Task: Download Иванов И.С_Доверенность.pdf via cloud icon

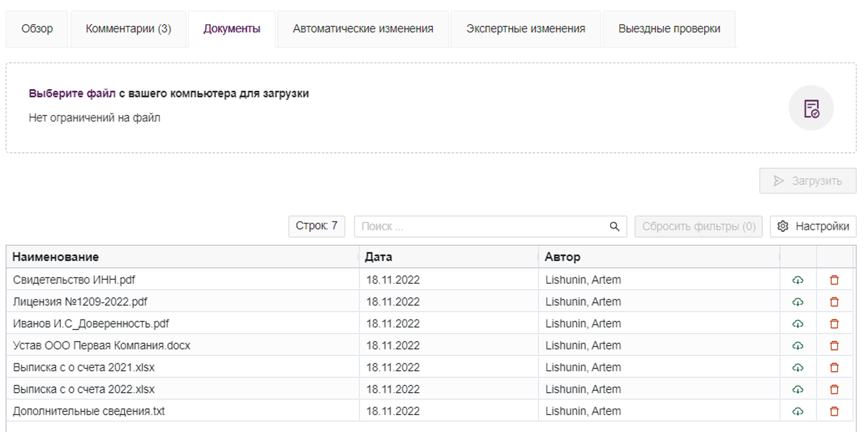Action: [x=797, y=324]
